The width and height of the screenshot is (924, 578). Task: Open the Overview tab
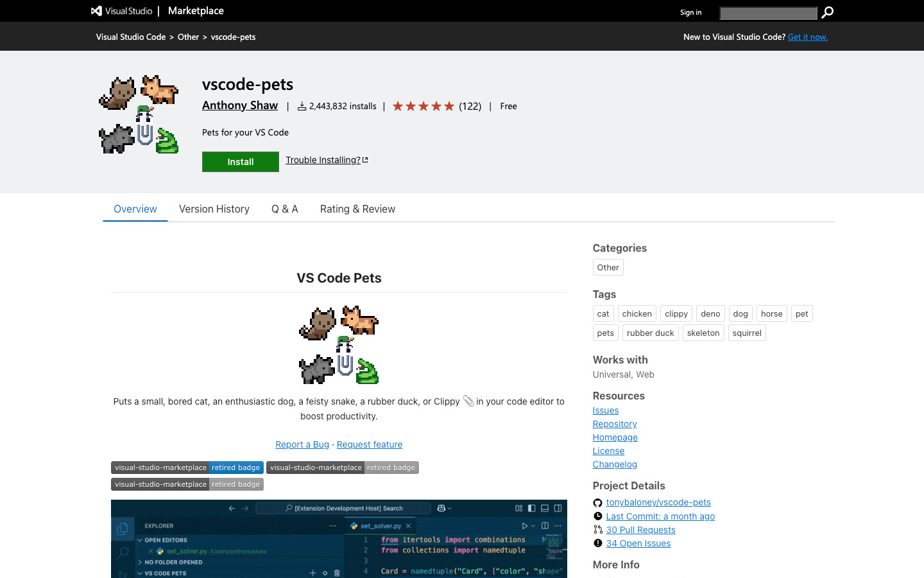pos(135,209)
